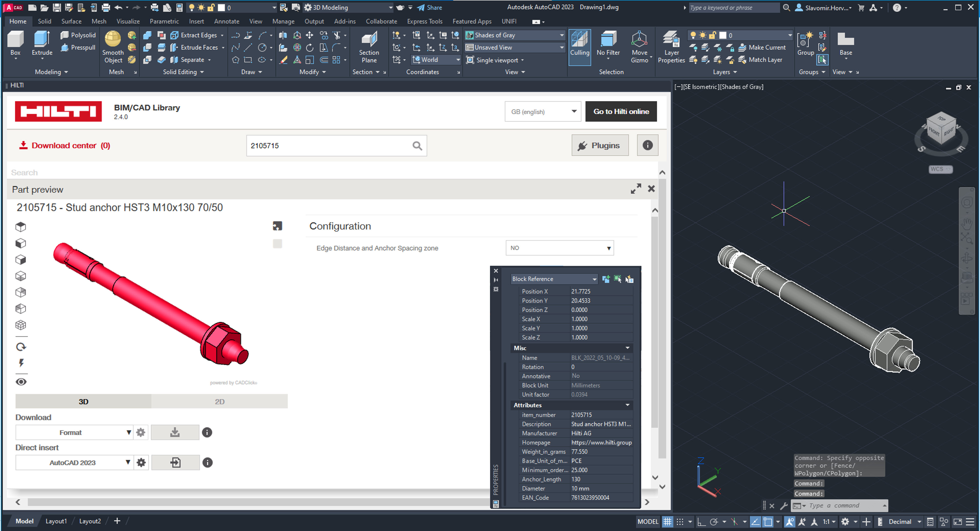Screen dimensions: 980x531
Task: Switch preview to the 2D tab
Action: point(220,402)
